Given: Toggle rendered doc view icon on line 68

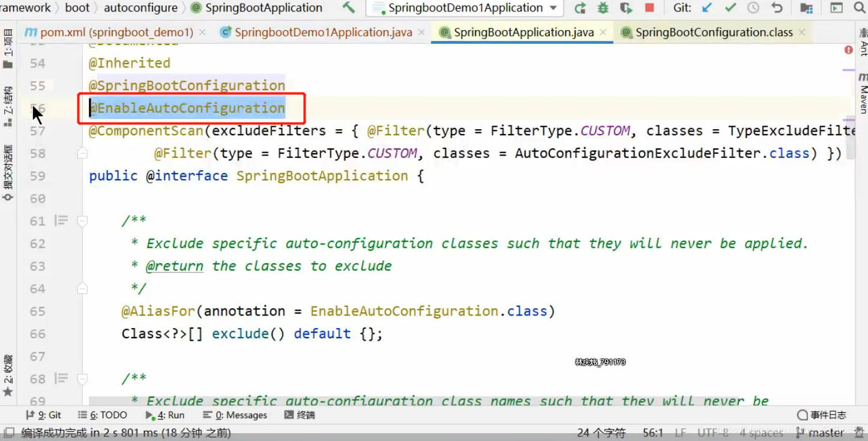Looking at the screenshot, I should 61,379.
